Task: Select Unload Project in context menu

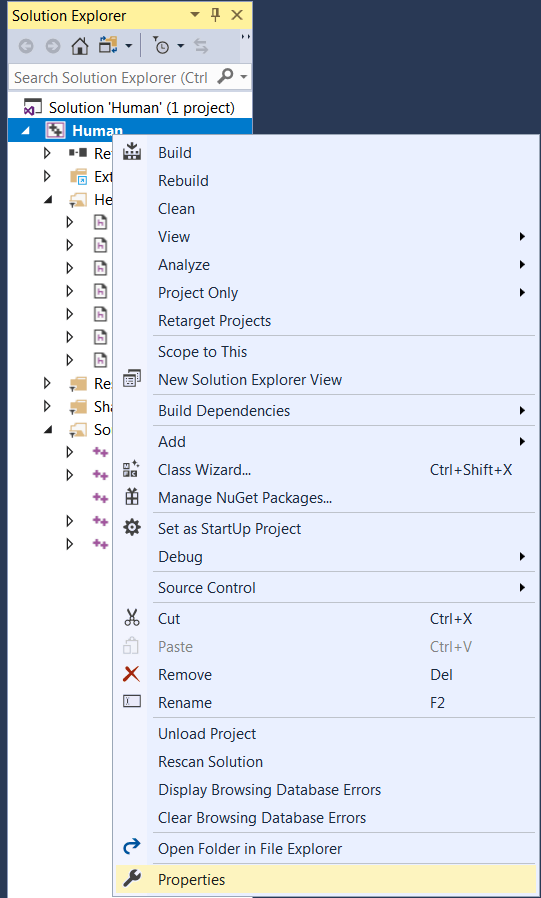Action: (207, 734)
